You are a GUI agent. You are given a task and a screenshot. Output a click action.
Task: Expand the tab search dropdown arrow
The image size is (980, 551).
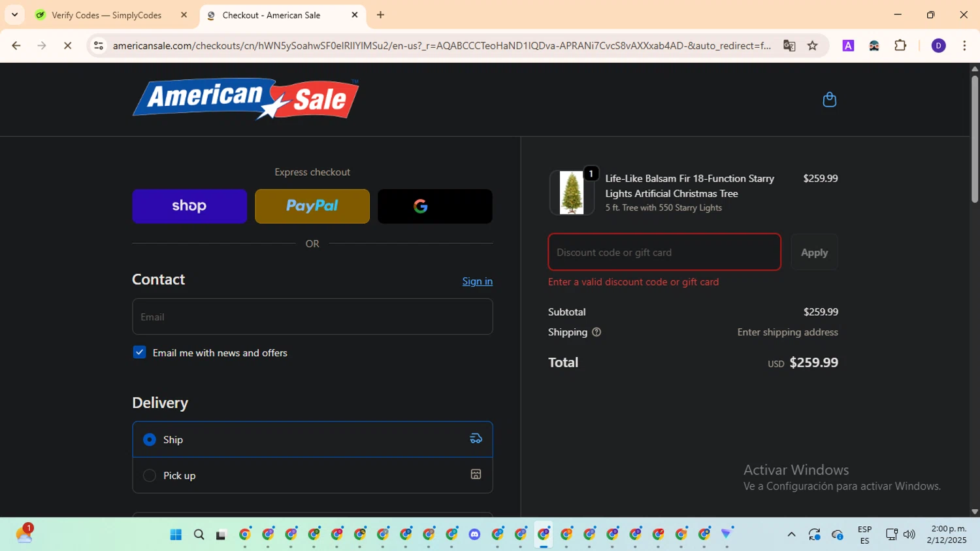click(x=14, y=15)
